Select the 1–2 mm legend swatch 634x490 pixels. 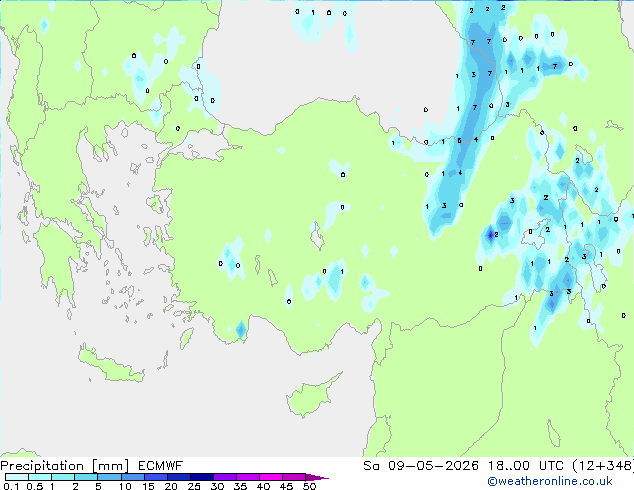coord(63,477)
